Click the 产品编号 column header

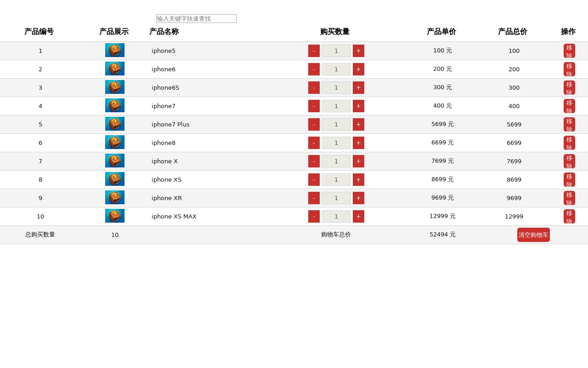39,32
